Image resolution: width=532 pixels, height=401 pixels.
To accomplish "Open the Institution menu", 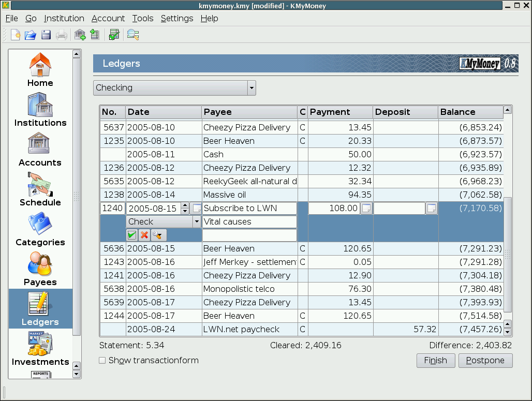I will (64, 18).
